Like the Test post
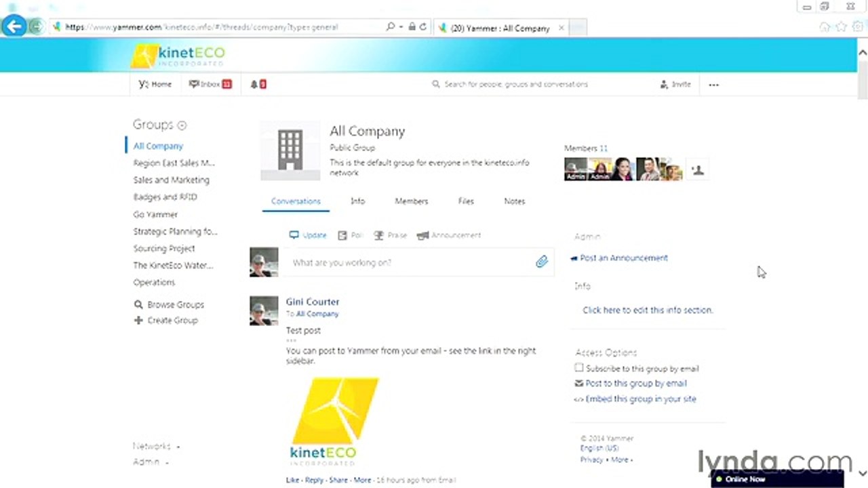868x488 pixels. [292, 480]
